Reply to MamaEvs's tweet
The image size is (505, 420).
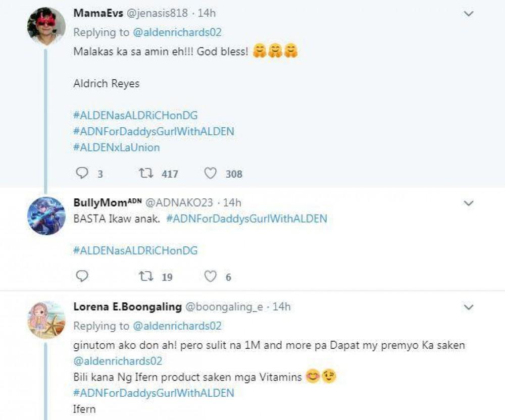tap(82, 174)
